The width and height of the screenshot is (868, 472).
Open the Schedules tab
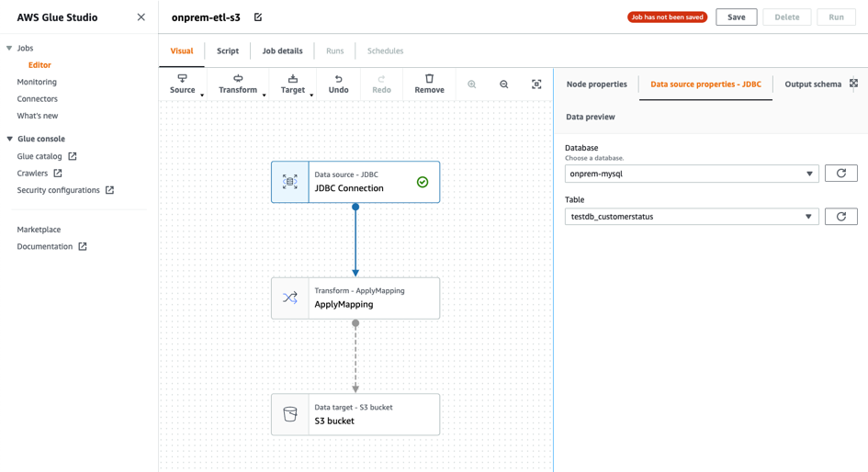coord(385,51)
